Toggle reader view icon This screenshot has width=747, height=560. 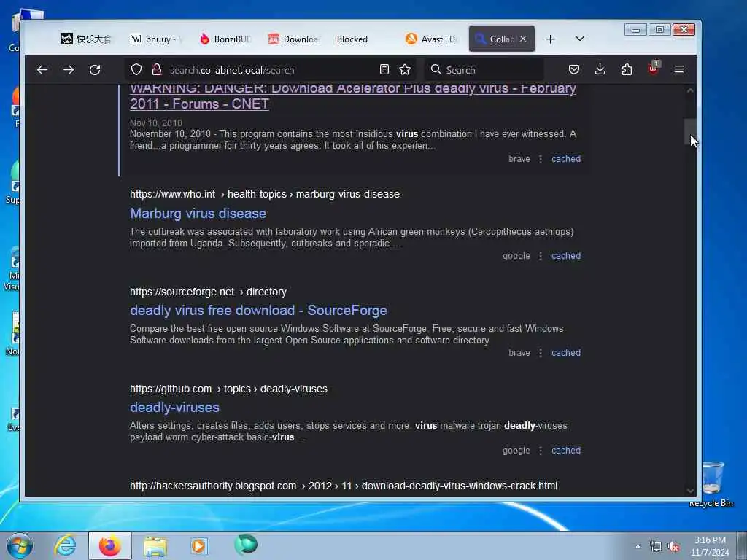pyautogui.click(x=384, y=70)
